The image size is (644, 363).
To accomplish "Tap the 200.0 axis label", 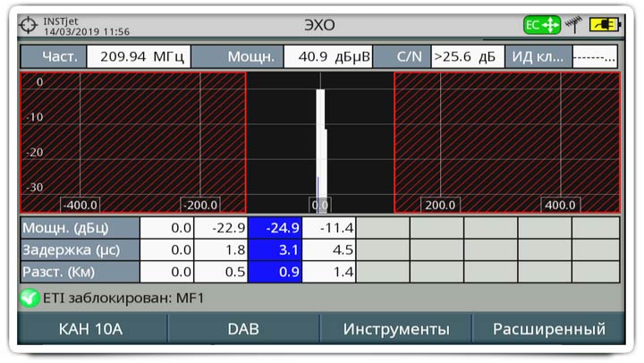I will tap(440, 205).
